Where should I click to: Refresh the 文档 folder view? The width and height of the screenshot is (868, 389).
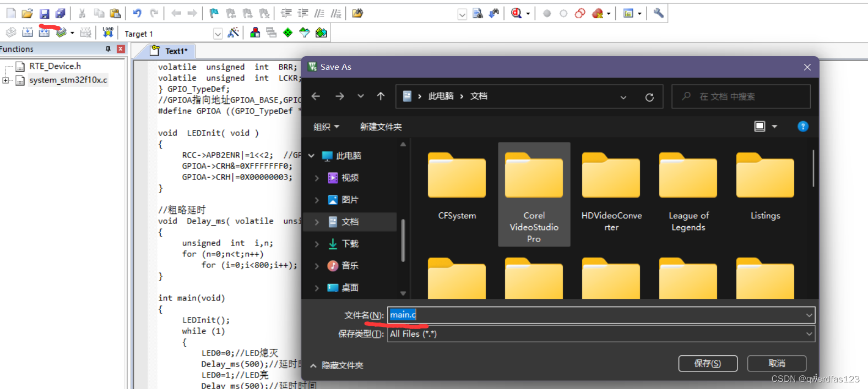pos(649,97)
